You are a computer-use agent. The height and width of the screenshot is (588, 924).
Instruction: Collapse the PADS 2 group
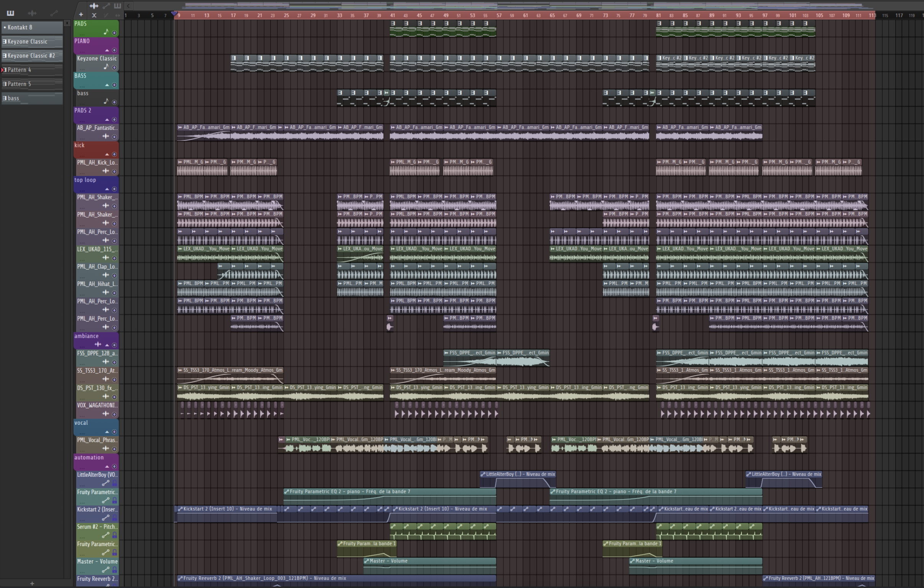(x=107, y=120)
